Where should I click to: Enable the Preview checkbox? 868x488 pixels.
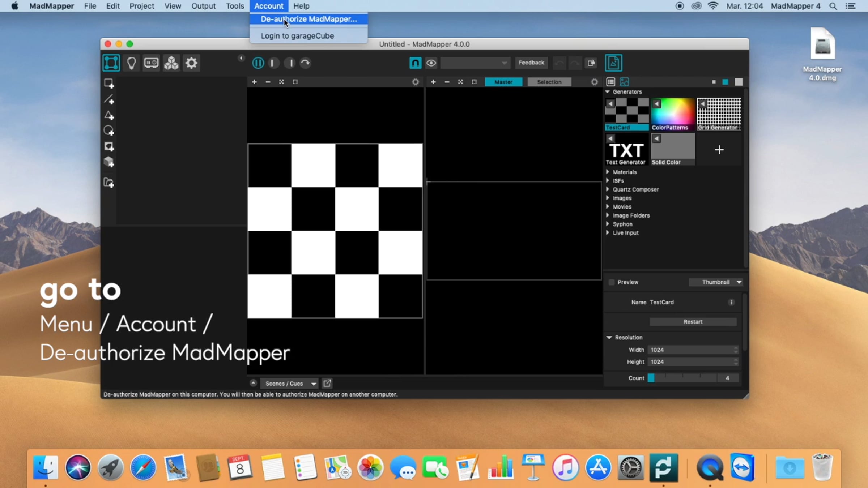pos(612,282)
